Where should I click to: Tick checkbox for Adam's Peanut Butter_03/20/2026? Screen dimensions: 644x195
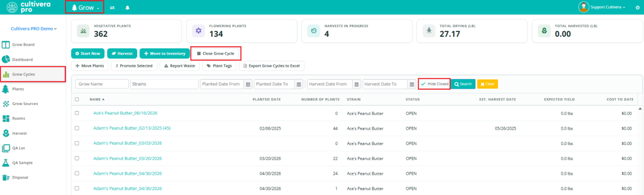pos(77,159)
